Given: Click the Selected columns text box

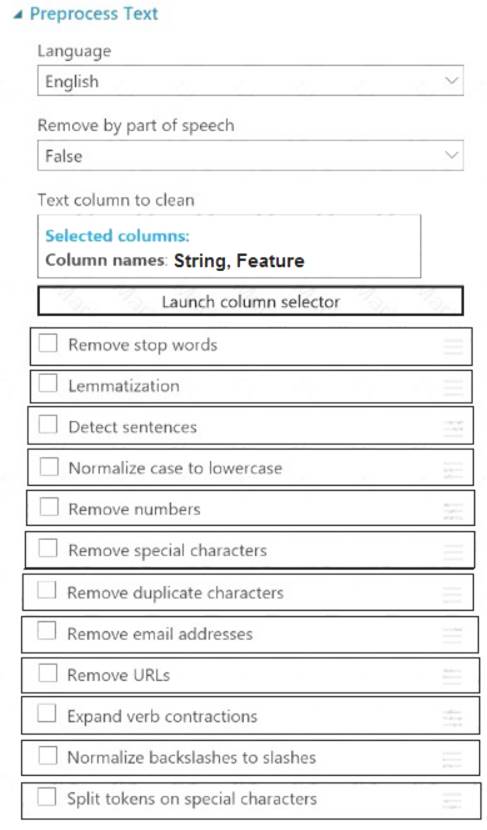Looking at the screenshot, I should [229, 246].
